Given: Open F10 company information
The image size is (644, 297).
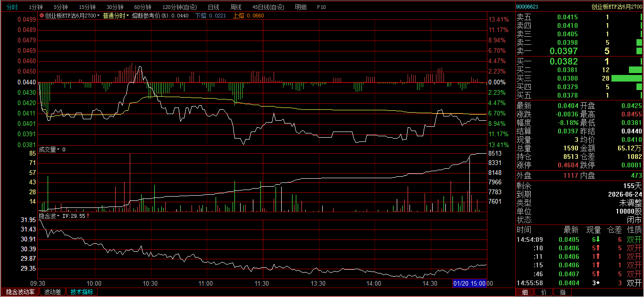Looking at the screenshot, I should [321, 7].
